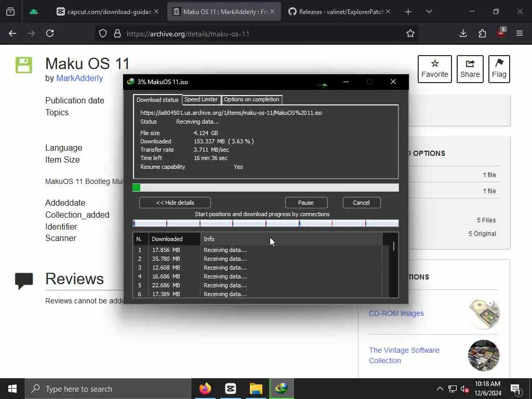This screenshot has height=399, width=532.
Task: Click the network tray icon
Action: pyautogui.click(x=453, y=389)
